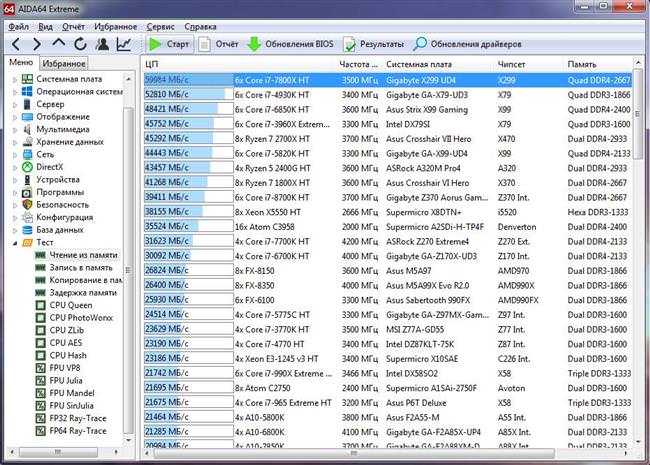The image size is (650, 465).
Task: Click the driver updates magnifier icon
Action: (420, 44)
